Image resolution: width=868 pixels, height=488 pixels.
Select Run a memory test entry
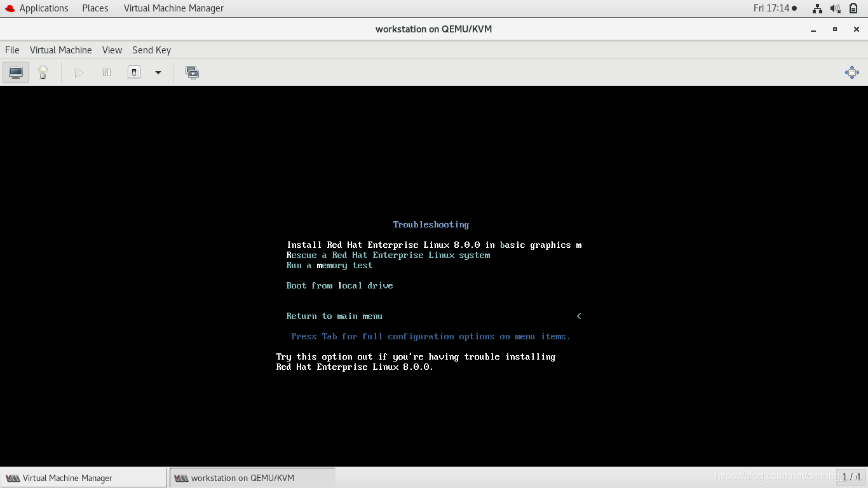coord(329,265)
